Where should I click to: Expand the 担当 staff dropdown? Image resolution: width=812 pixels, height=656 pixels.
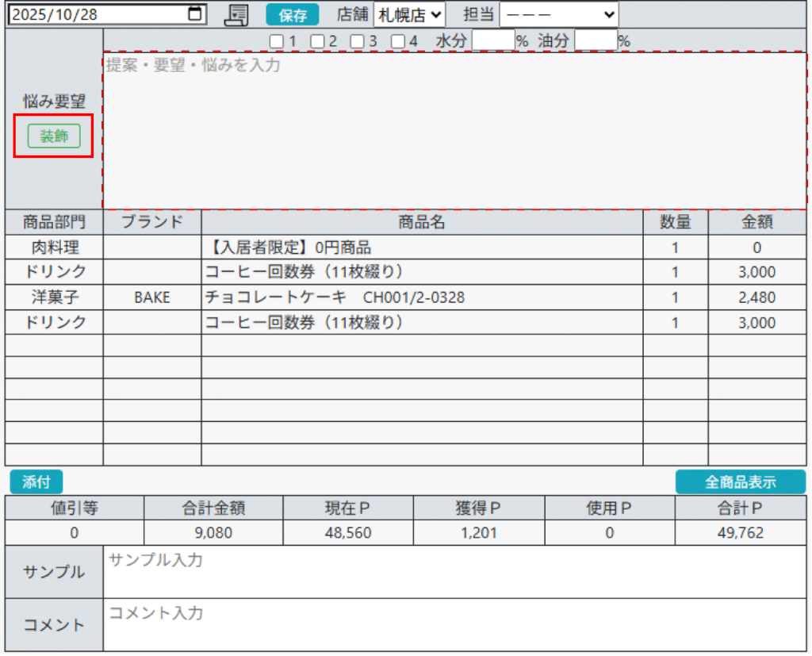559,15
